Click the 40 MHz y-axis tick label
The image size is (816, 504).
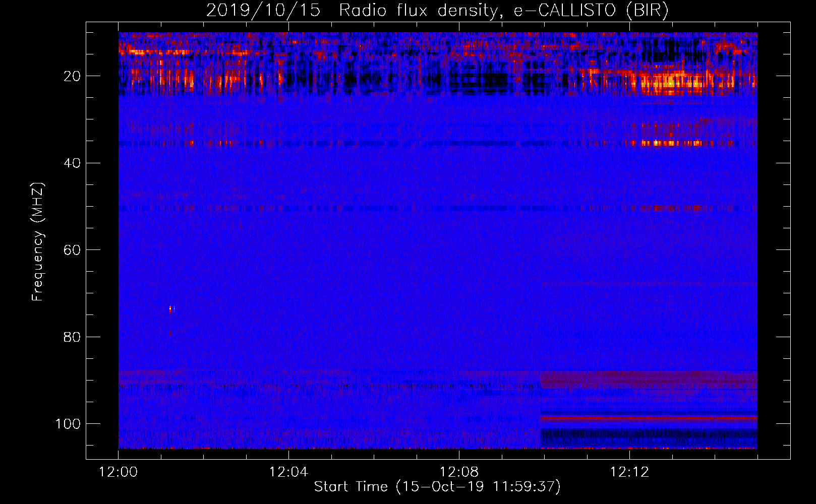[x=72, y=163]
